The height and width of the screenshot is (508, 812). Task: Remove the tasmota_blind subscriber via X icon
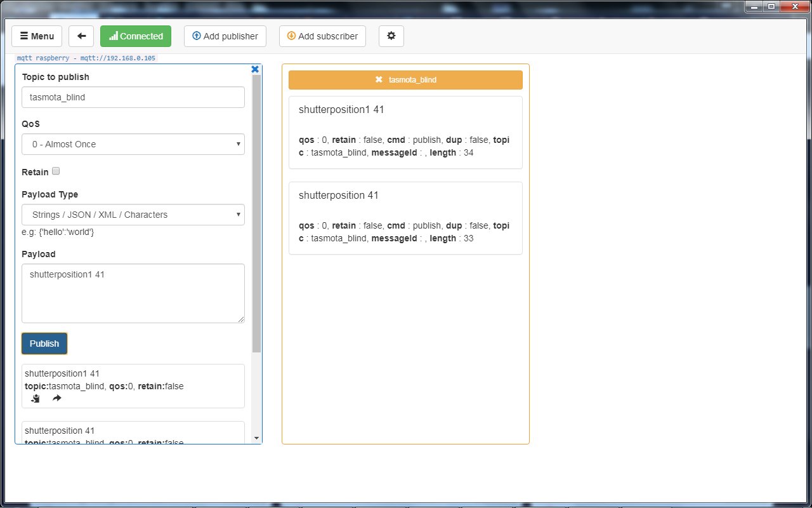pyautogui.click(x=379, y=80)
